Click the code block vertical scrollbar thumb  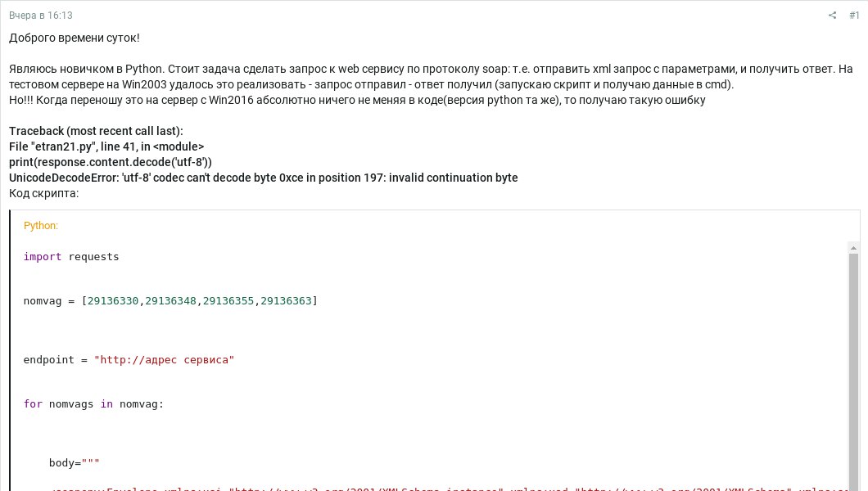853,372
